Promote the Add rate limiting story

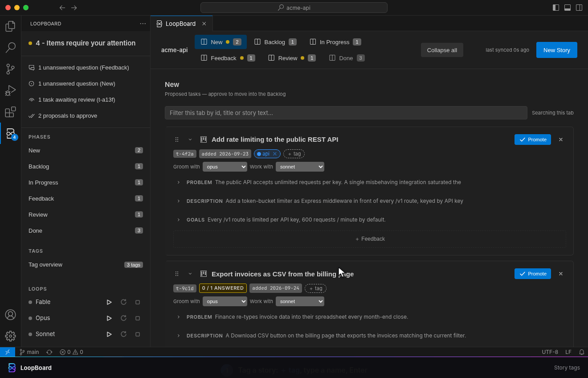[533, 140]
